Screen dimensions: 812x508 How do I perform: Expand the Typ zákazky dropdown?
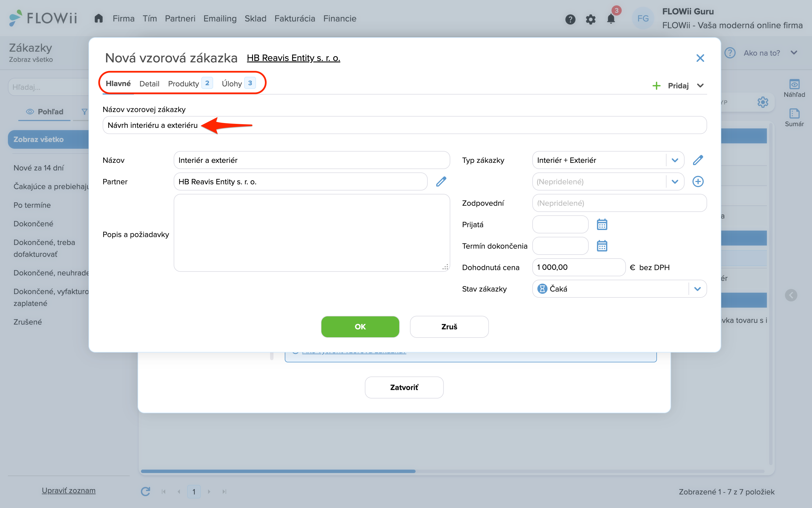coord(675,160)
